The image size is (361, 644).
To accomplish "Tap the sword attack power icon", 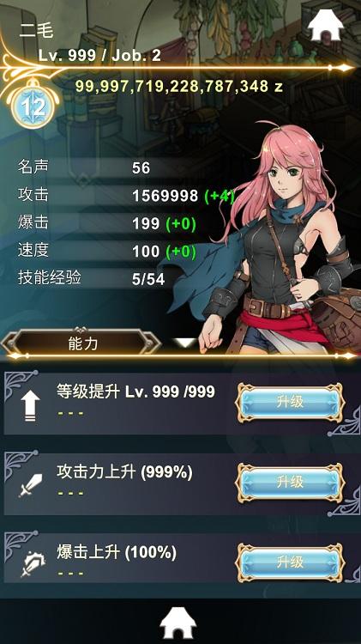I will (31, 485).
